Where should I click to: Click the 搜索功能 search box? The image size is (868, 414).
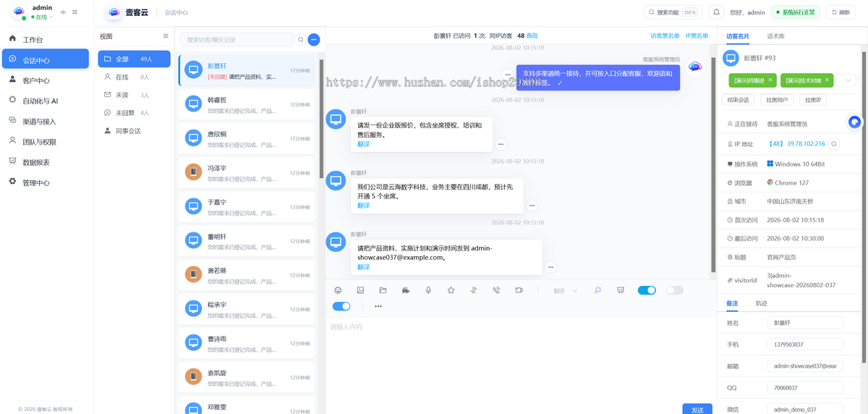coord(673,12)
